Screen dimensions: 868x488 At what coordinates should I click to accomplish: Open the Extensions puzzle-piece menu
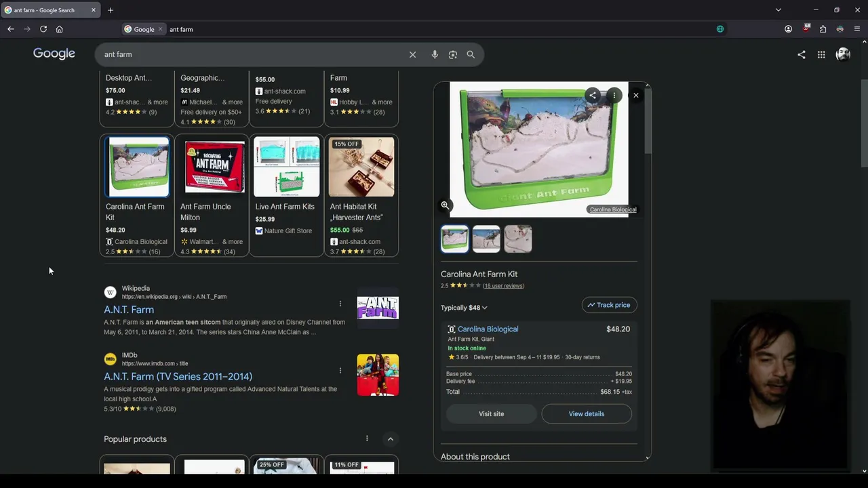click(x=823, y=29)
